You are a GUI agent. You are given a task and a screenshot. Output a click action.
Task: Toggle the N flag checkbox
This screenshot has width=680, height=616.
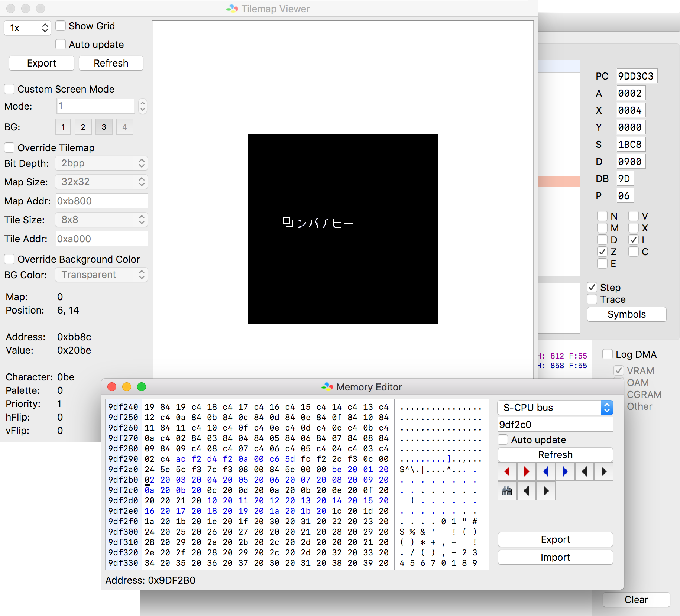click(x=602, y=216)
